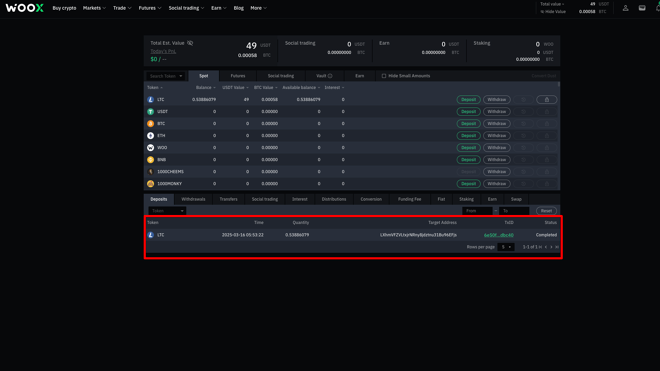
Task: Open the More dropdown menu
Action: pyautogui.click(x=258, y=8)
